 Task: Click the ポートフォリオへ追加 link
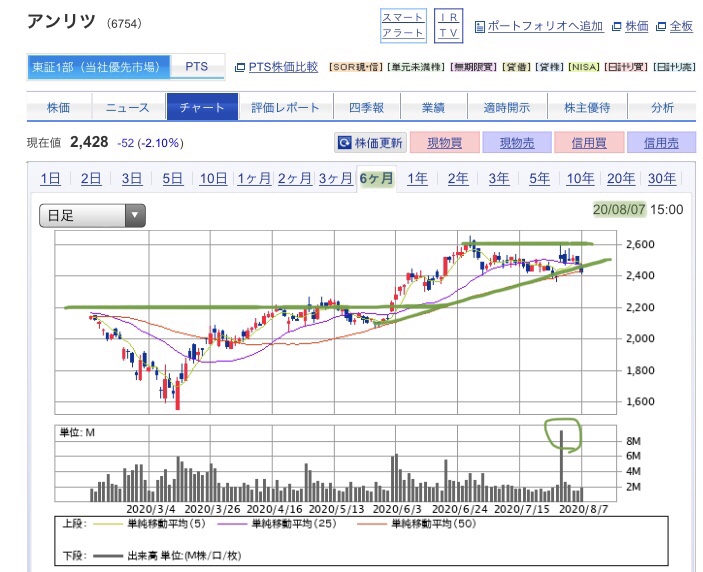(x=545, y=26)
